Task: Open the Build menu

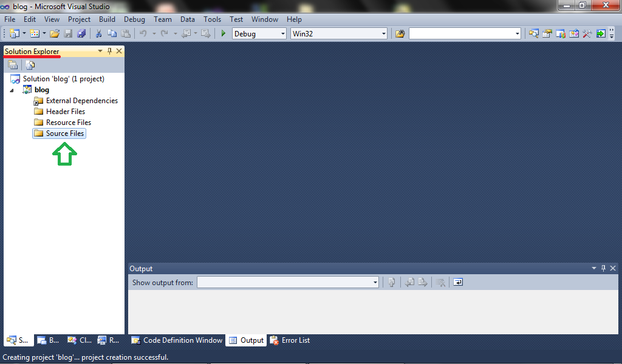Action: [107, 19]
